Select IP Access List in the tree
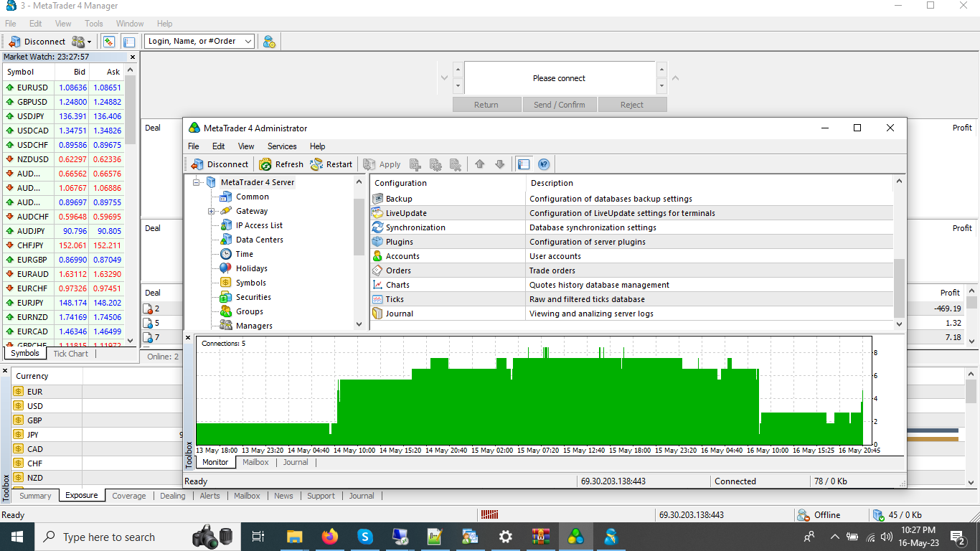Image resolution: width=980 pixels, height=551 pixels. 259,225
